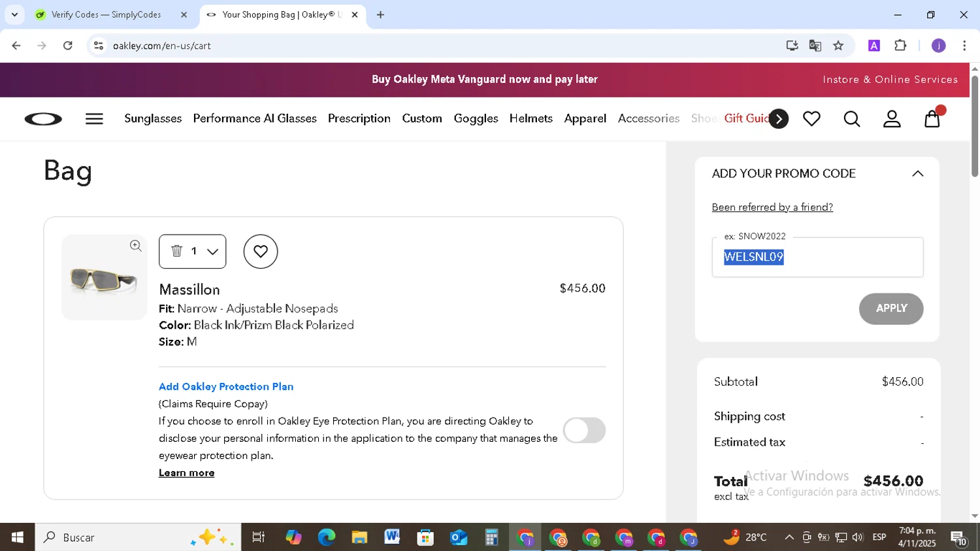Open the Chrome profile avatar
The width and height of the screenshot is (980, 551).
(x=938, y=46)
